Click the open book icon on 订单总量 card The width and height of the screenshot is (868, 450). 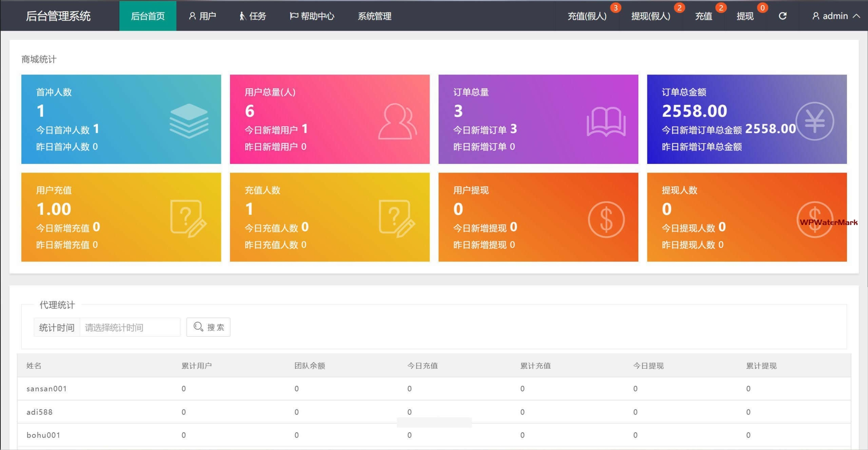click(x=606, y=122)
